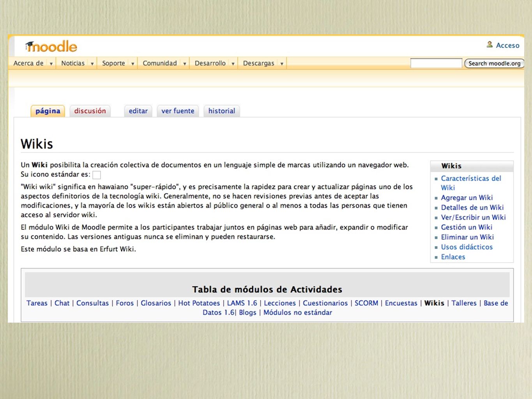Expand the Soporte dropdown arrow
Screen dimensions: 532x399
[x=133, y=64]
